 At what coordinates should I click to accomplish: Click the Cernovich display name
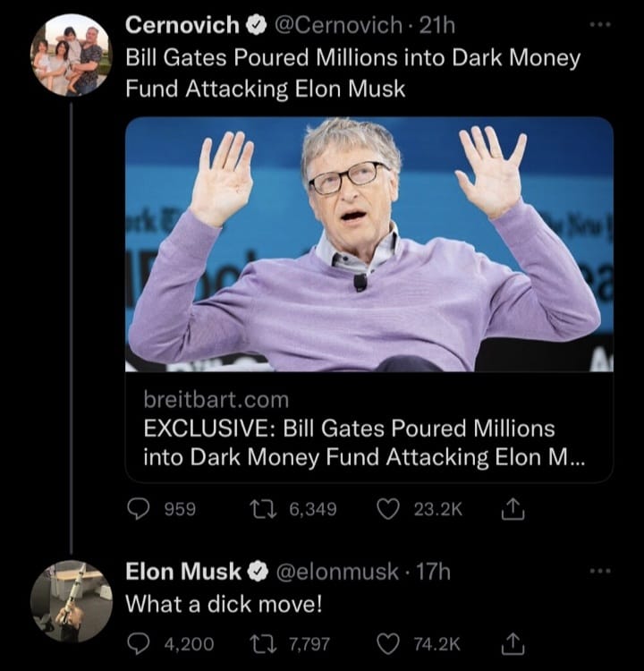[182, 25]
